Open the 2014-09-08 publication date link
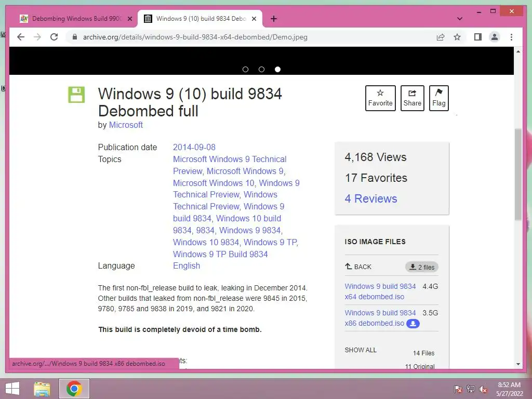Screen dimensions: 532x399 click(x=194, y=147)
